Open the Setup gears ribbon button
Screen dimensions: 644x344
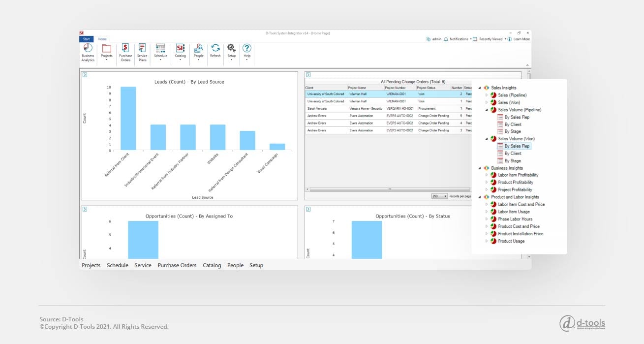[231, 52]
